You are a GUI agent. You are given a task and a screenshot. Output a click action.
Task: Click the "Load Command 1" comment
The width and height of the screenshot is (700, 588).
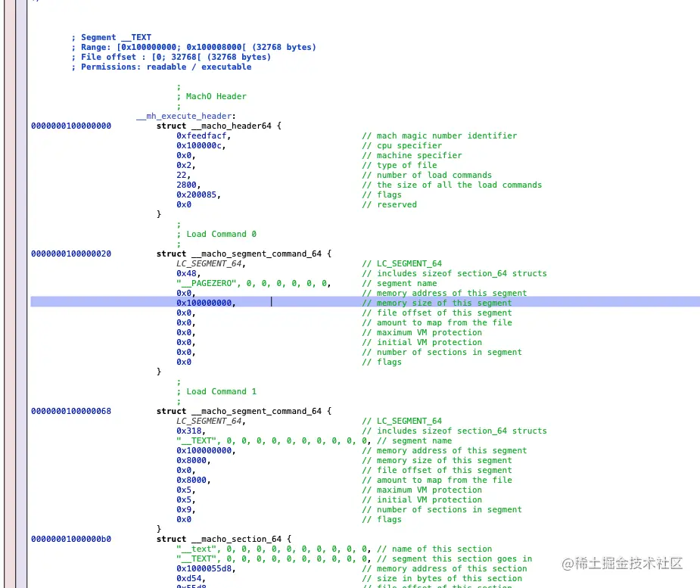[221, 391]
